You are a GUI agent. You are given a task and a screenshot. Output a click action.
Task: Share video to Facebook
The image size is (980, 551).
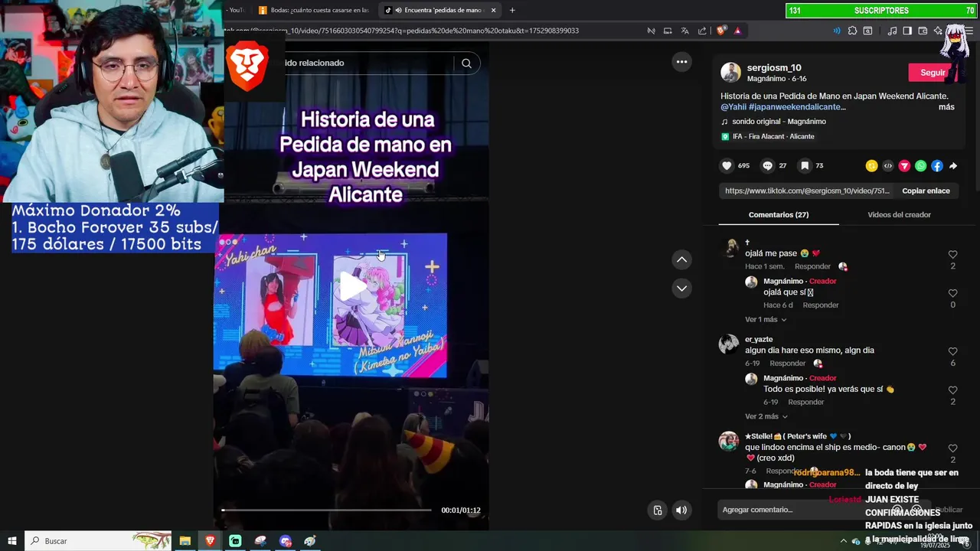[937, 165]
